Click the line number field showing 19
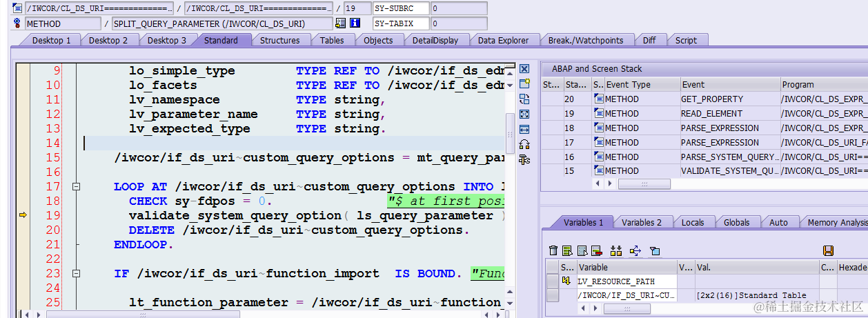This screenshot has width=868, height=318. click(357, 8)
